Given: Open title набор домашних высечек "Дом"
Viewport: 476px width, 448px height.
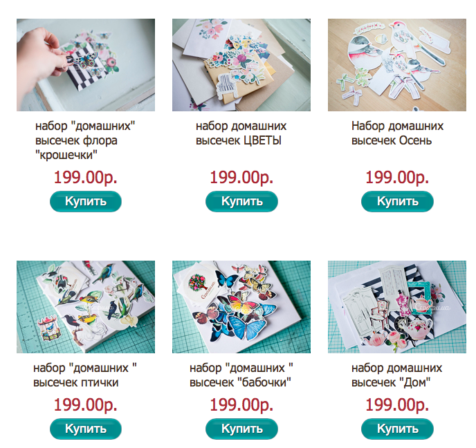Looking at the screenshot, I should click(x=396, y=375).
